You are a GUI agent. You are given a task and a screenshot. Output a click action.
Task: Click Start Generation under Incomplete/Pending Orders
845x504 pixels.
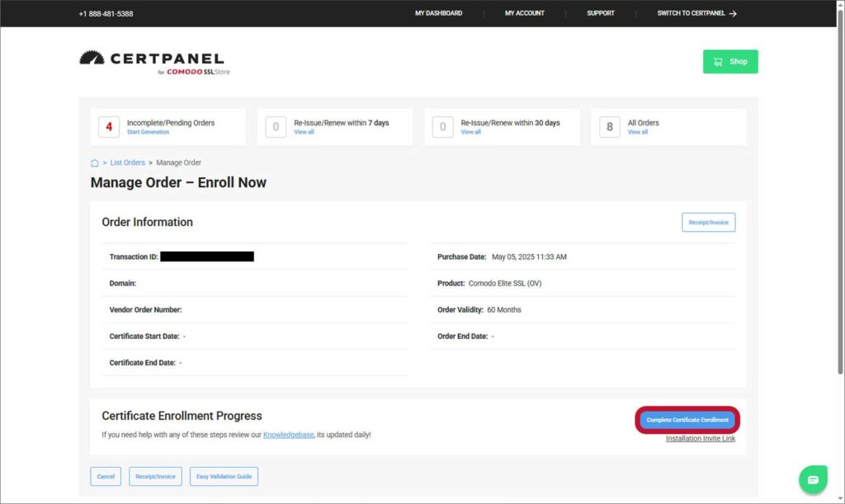[148, 132]
